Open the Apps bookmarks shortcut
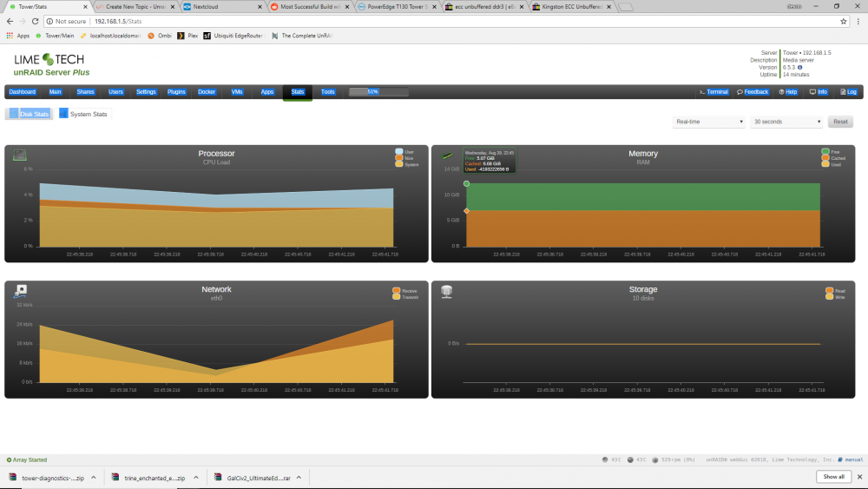The width and height of the screenshot is (868, 489). (x=17, y=36)
